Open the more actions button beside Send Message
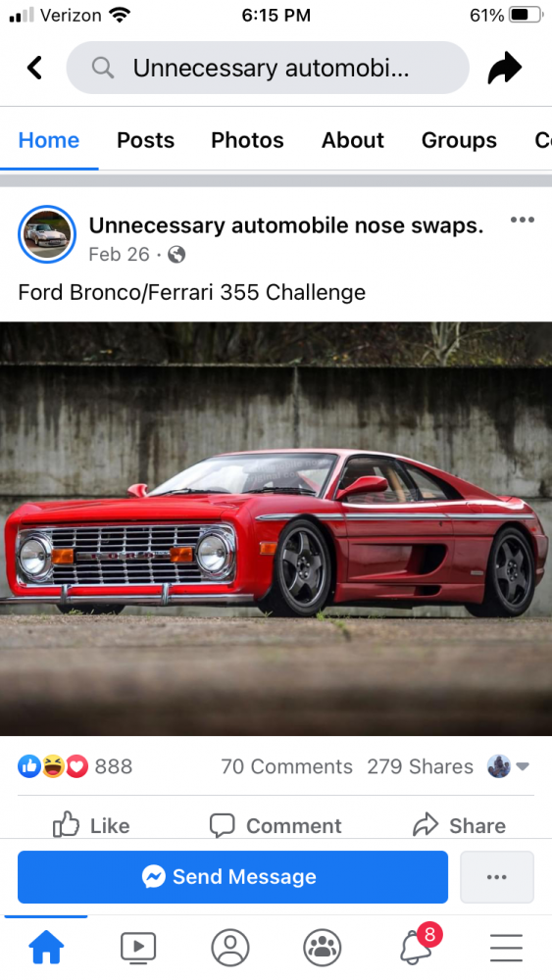 pos(497,877)
